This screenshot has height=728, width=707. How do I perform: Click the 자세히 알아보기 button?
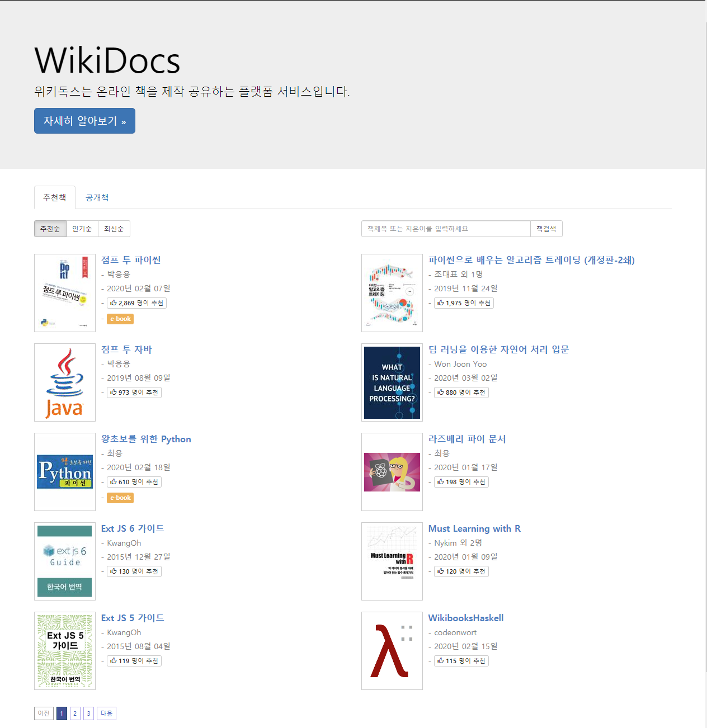(84, 121)
